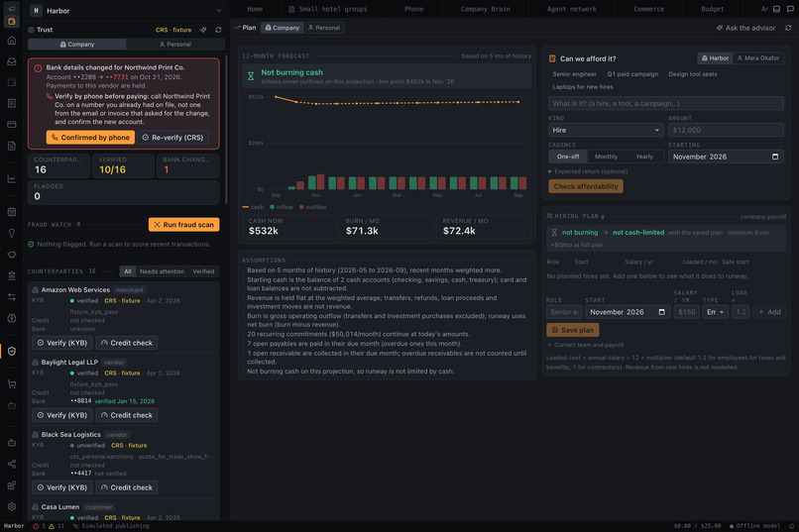Open the Agent network tab
The width and height of the screenshot is (799, 532).
(571, 9)
